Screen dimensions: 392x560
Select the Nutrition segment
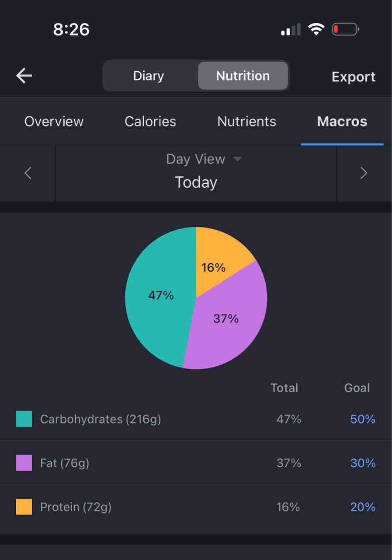tap(243, 76)
